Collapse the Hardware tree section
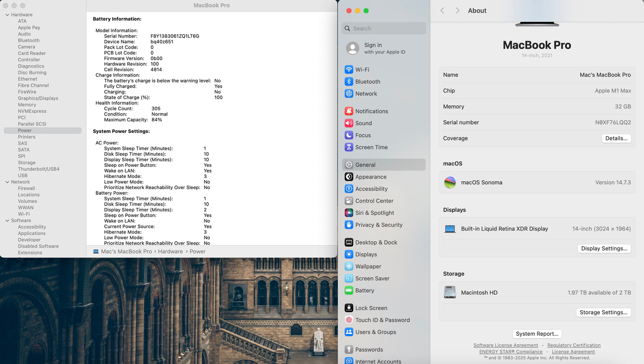644x364 pixels. (7, 15)
